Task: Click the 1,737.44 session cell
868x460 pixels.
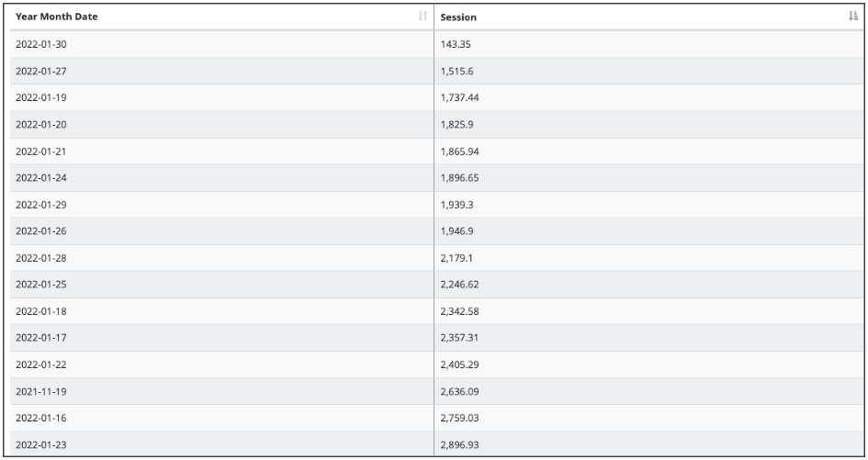Action: tap(459, 97)
